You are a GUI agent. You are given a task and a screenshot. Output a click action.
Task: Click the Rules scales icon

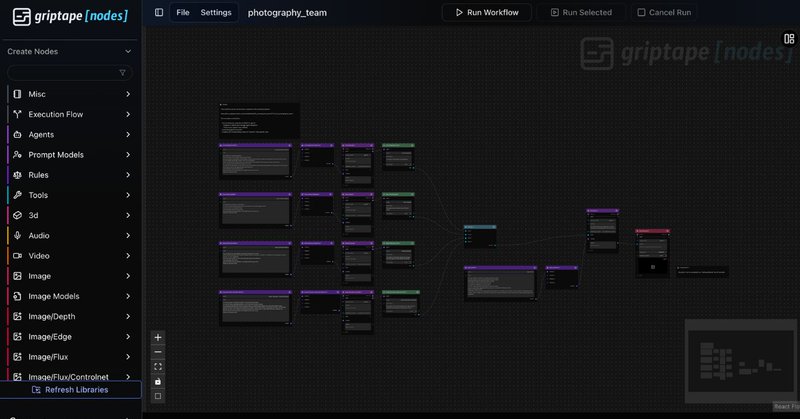17,175
